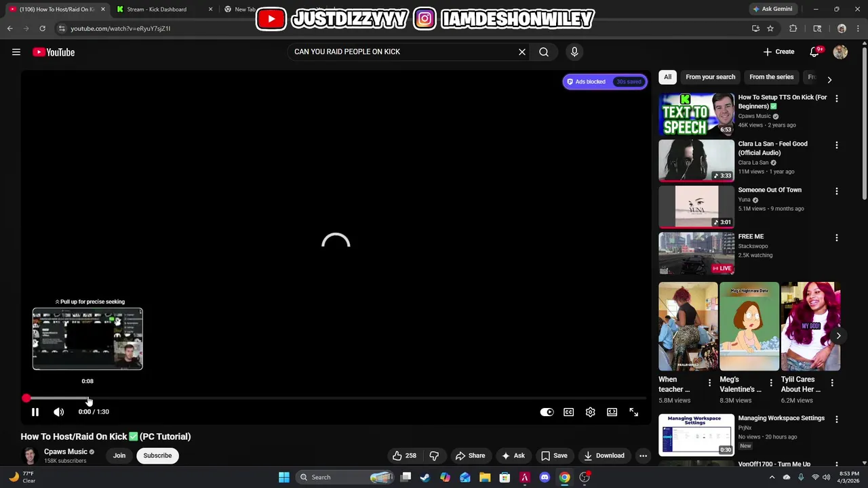This screenshot has height=488, width=868.
Task: Select From your search chip
Action: tap(710, 77)
